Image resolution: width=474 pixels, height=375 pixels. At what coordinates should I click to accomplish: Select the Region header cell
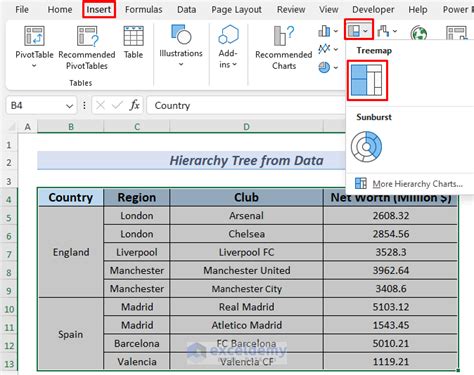[137, 197]
